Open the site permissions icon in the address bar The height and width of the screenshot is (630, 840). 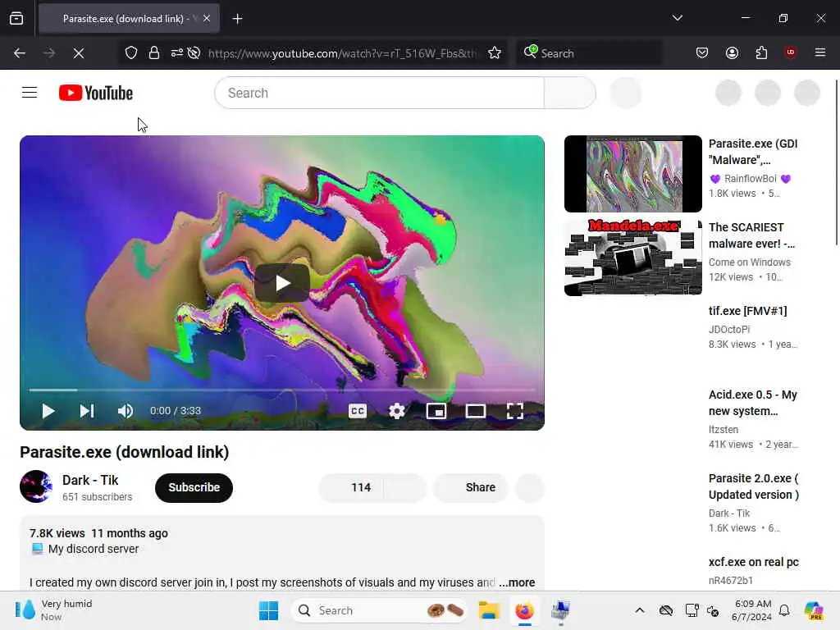click(177, 53)
